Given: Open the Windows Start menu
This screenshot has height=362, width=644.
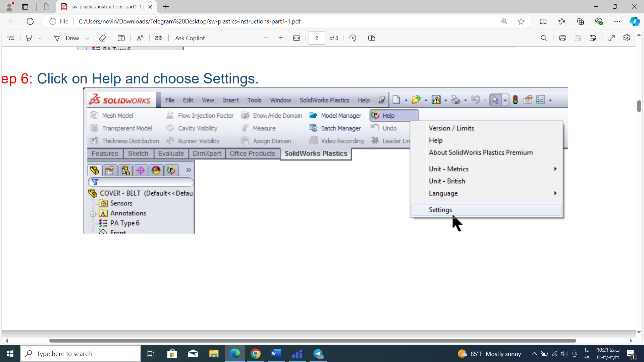Looking at the screenshot, I should click(x=10, y=354).
